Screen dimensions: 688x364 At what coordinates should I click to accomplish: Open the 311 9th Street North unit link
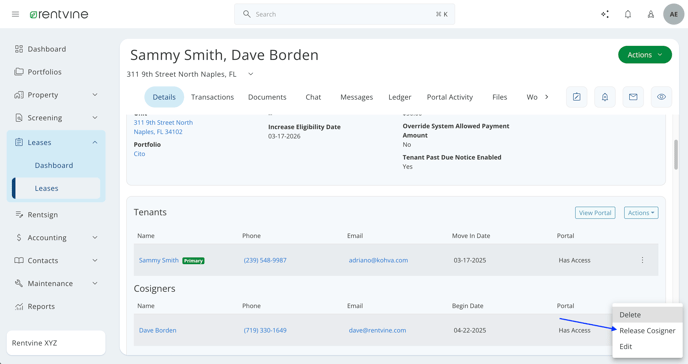point(163,127)
